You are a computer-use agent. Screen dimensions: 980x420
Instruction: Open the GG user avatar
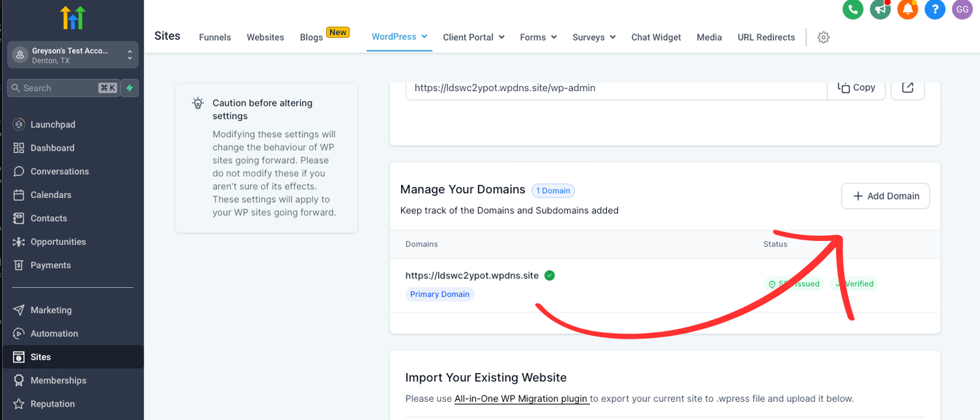click(x=962, y=9)
